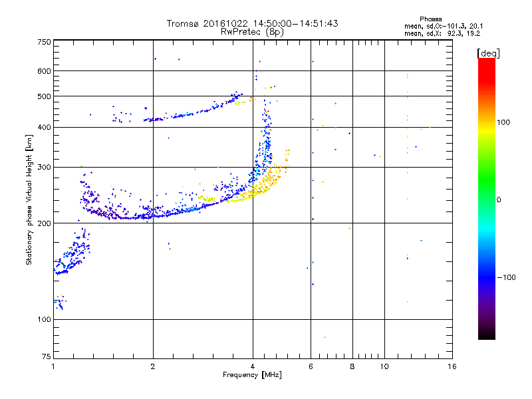The width and height of the screenshot is (532, 399).
Task: Click the height axis tick "400"
Action: 44,127
